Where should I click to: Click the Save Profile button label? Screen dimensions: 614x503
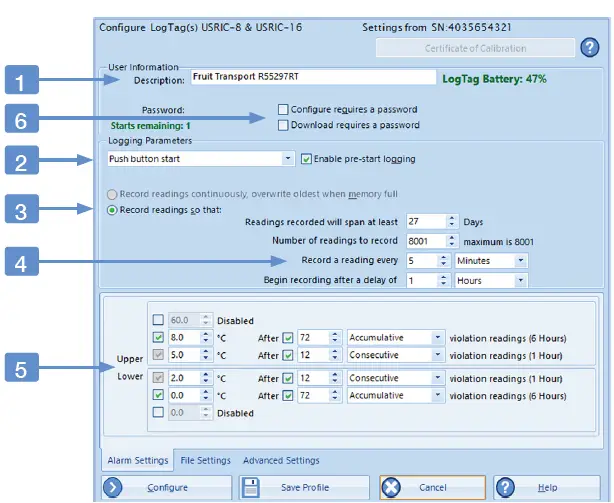point(305,487)
